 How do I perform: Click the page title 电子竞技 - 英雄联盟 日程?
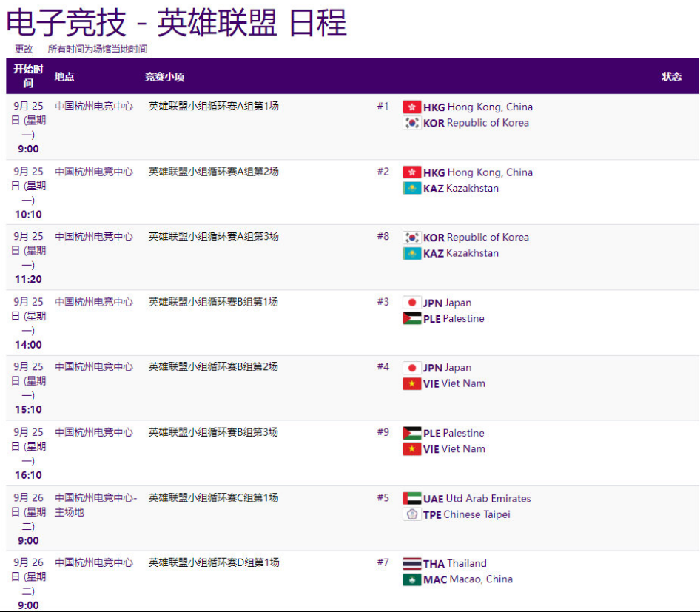177,23
